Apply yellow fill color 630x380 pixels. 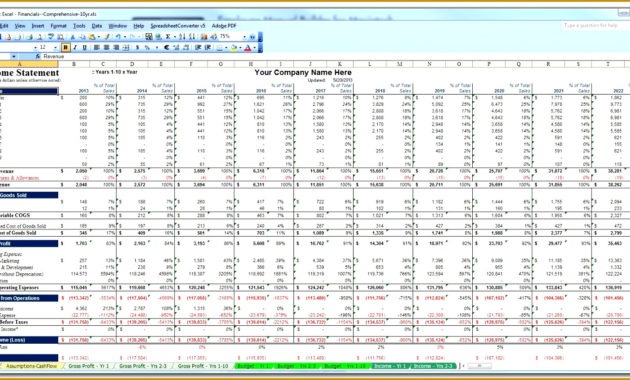233,47
